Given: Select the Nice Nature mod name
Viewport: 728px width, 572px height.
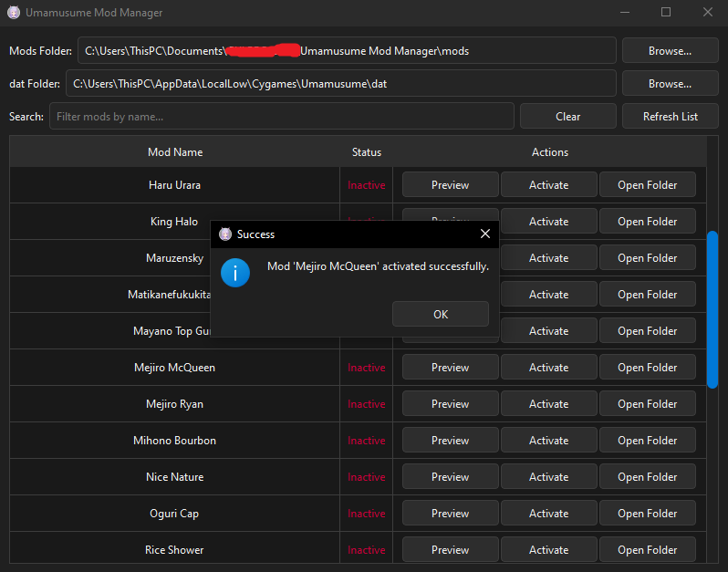Looking at the screenshot, I should click(174, 477).
